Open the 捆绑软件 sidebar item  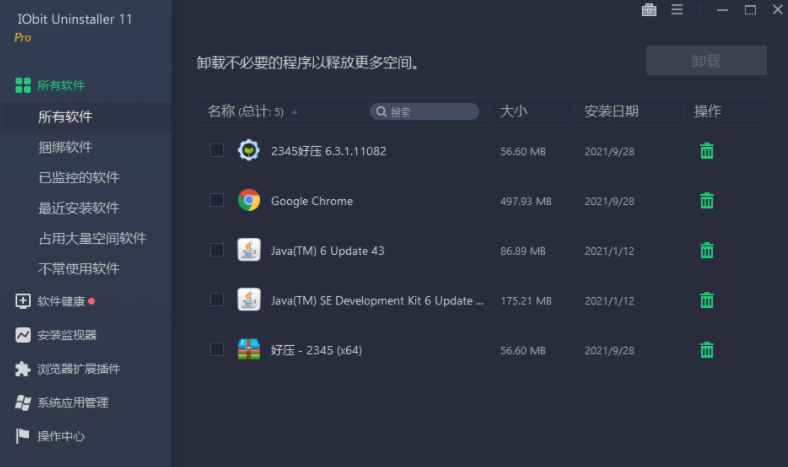tap(65, 147)
